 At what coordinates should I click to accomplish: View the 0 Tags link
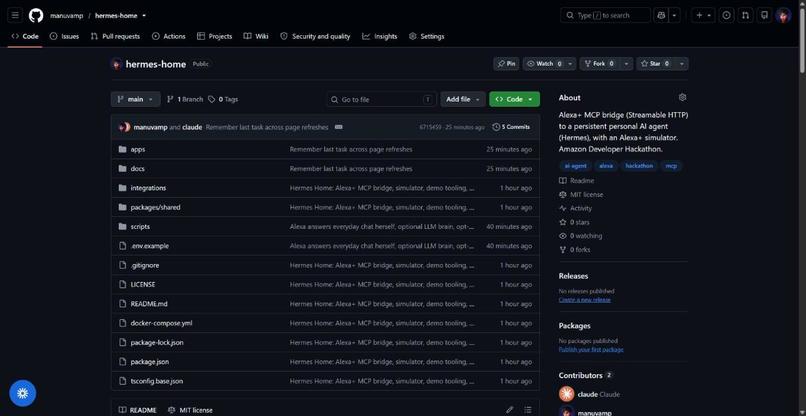pyautogui.click(x=223, y=99)
